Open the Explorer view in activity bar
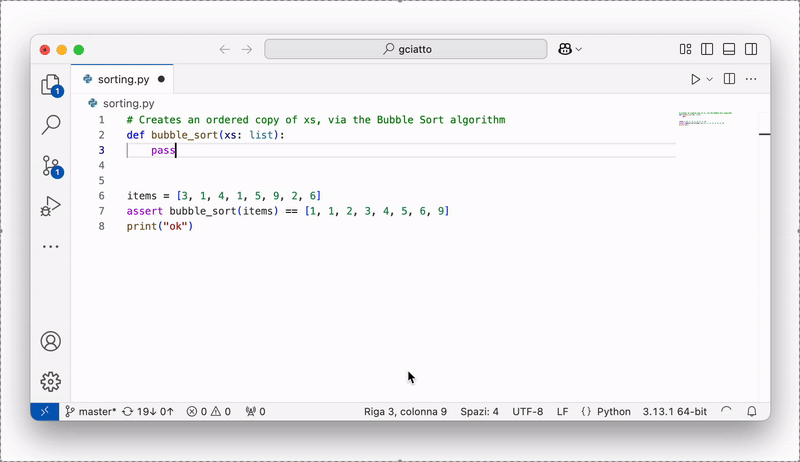Screen dimensions: 800x462 pos(50,85)
